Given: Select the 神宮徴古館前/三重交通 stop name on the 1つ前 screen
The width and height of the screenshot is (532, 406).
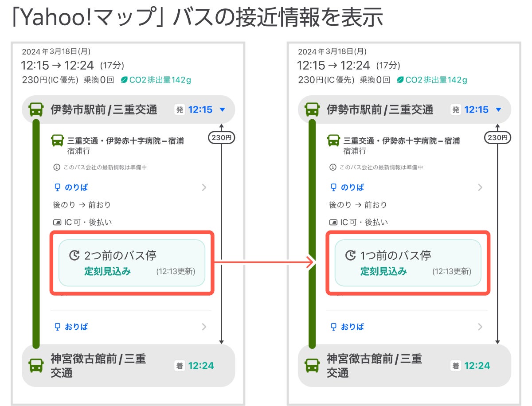Looking at the screenshot, I should pos(375,366).
